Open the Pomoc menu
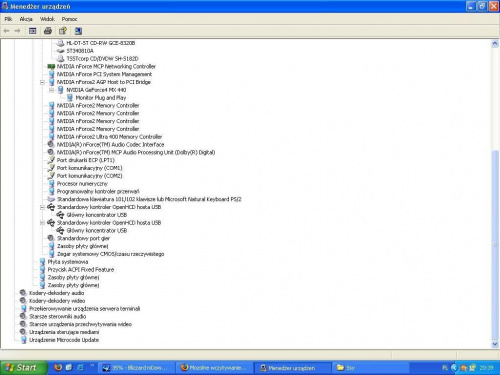The image size is (500, 375). (69, 19)
